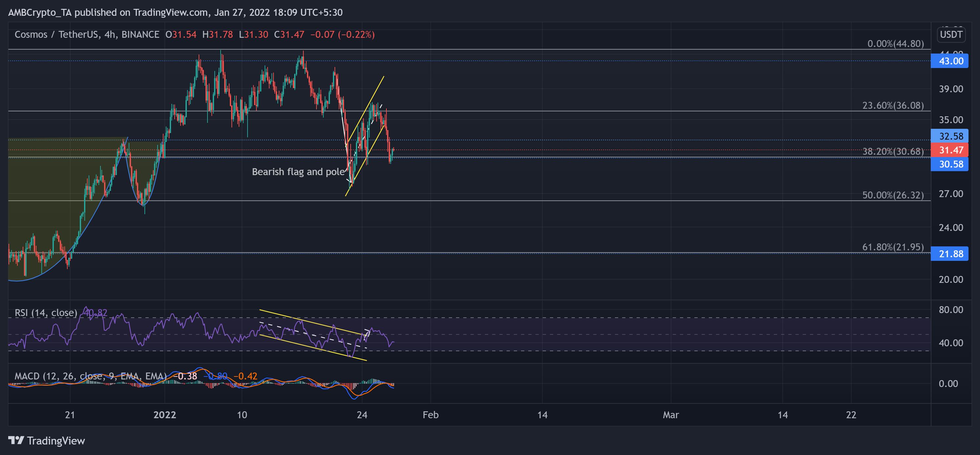
Task: Click the 22 date label on time axis
Action: (851, 415)
